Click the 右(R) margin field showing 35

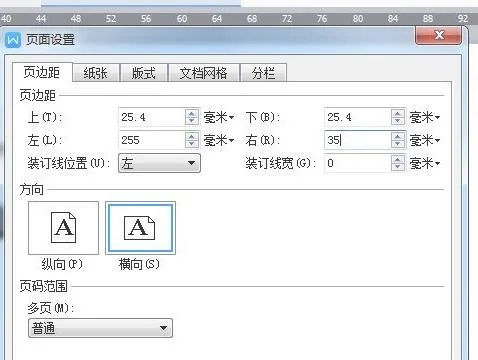(358, 140)
